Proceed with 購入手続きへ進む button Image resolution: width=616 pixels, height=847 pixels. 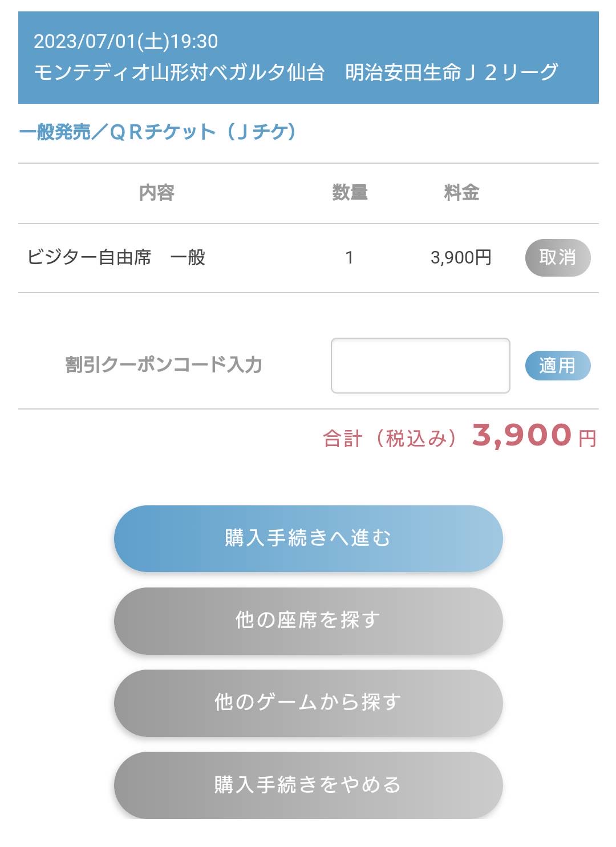coord(308,538)
